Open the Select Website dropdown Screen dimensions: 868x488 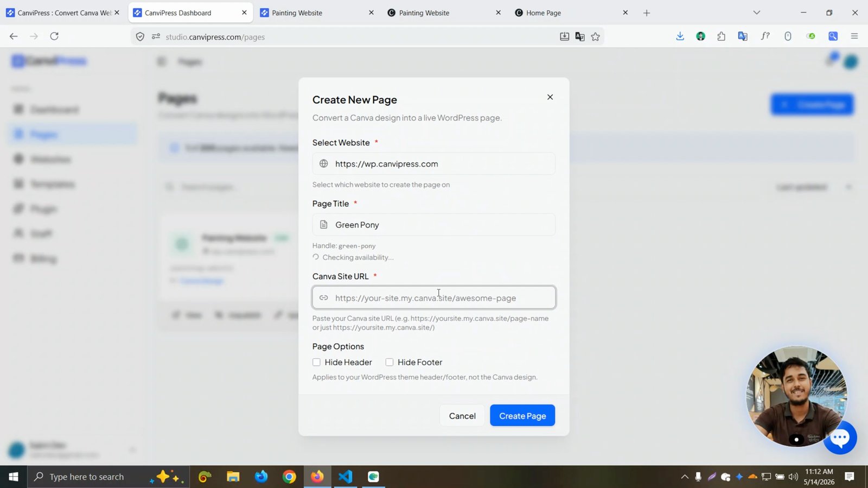coord(433,164)
